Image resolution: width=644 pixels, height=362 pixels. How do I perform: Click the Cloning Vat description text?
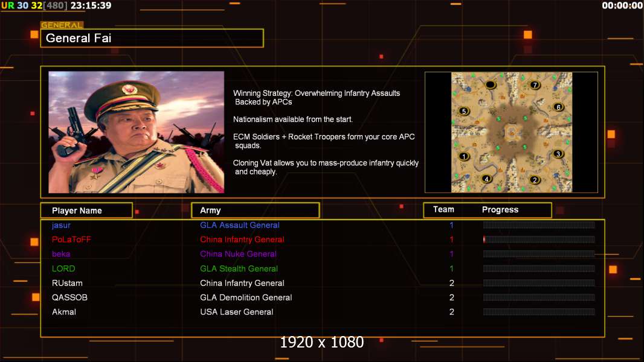tap(326, 167)
